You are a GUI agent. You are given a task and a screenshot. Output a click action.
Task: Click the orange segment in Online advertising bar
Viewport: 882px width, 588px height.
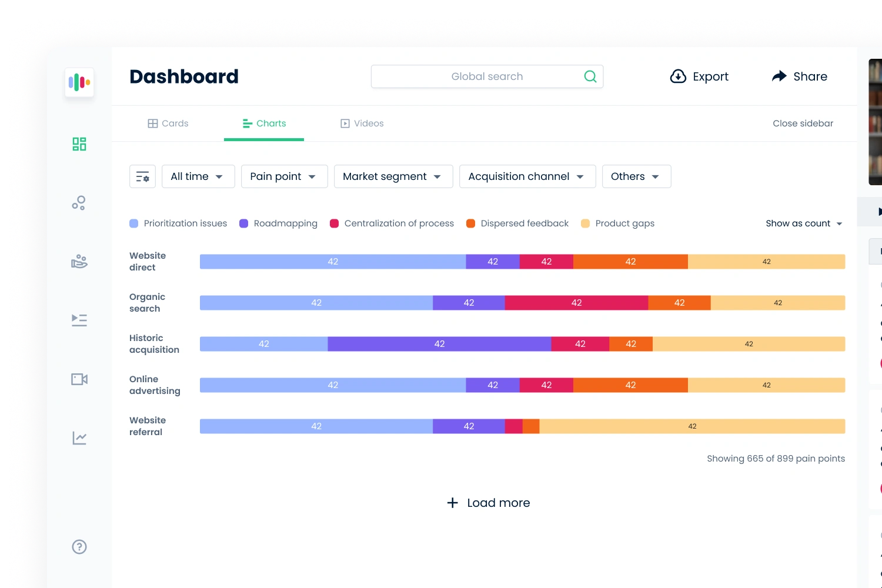[630, 385]
